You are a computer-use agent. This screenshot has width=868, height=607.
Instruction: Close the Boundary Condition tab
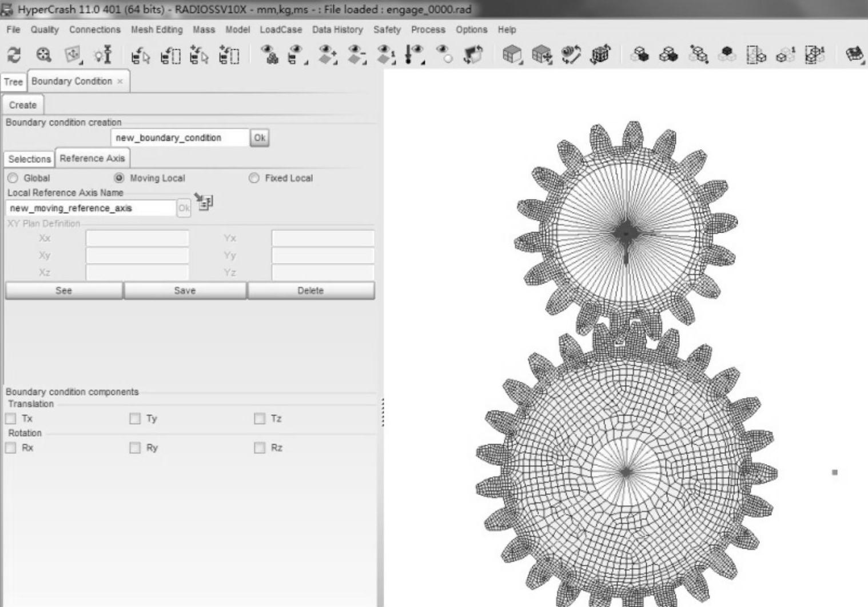point(120,82)
